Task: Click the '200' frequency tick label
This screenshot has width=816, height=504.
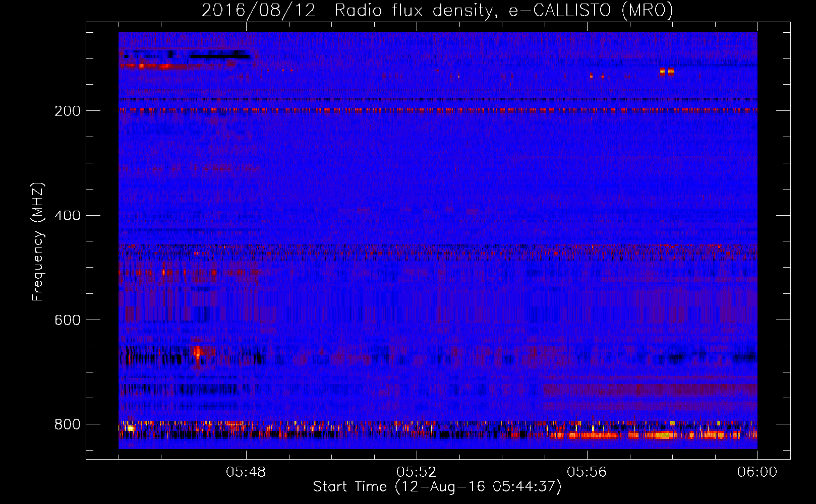Action: click(x=68, y=111)
